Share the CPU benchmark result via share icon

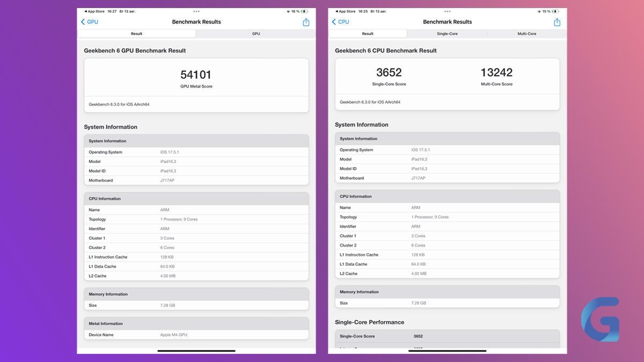[x=557, y=22]
